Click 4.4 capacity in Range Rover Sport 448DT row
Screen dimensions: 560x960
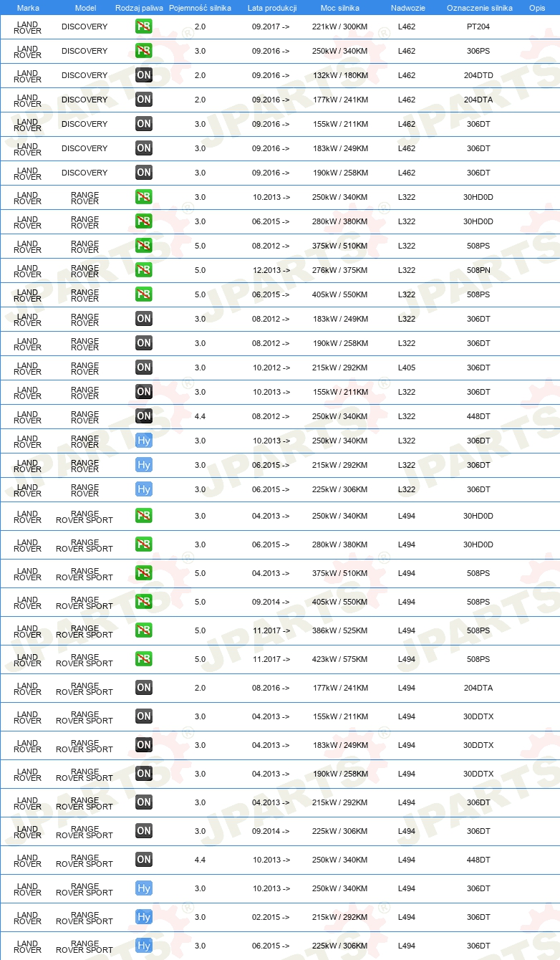point(200,860)
